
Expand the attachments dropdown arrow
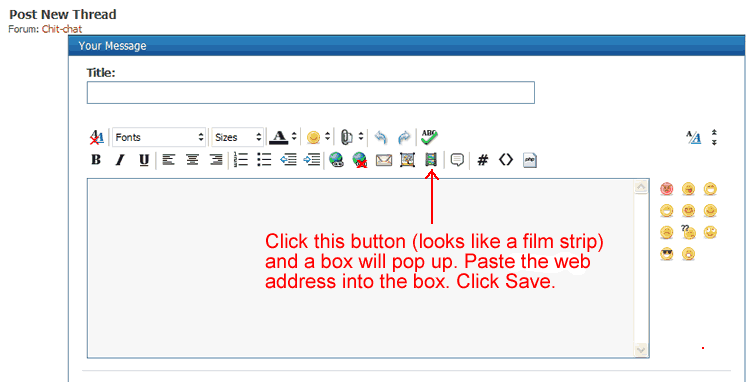point(361,137)
